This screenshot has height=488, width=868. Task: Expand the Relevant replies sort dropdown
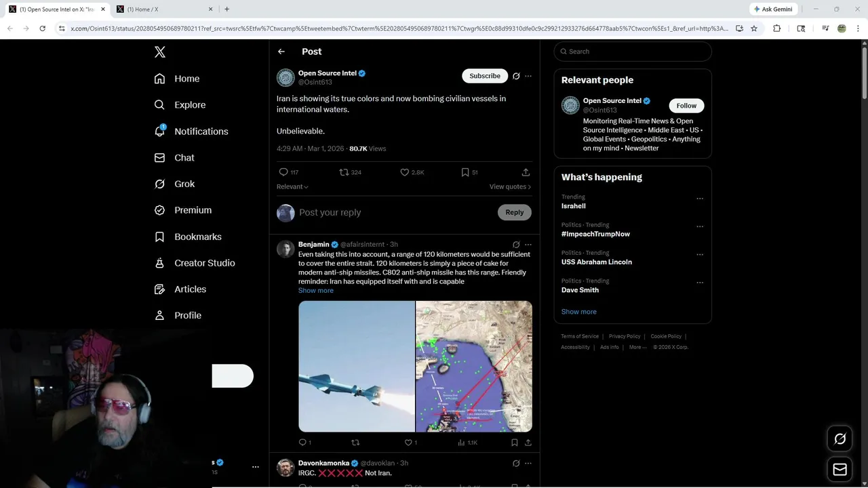pyautogui.click(x=292, y=186)
